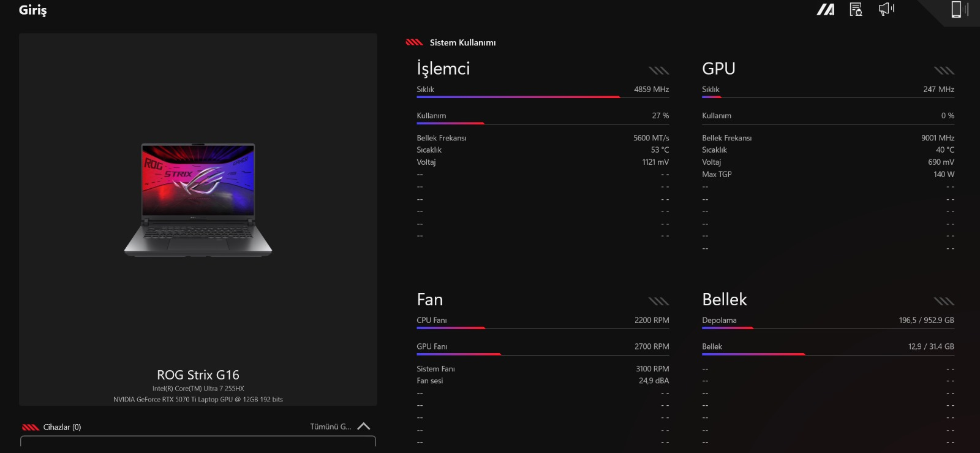
Task: Click the İşlemci heading
Action: (x=443, y=69)
